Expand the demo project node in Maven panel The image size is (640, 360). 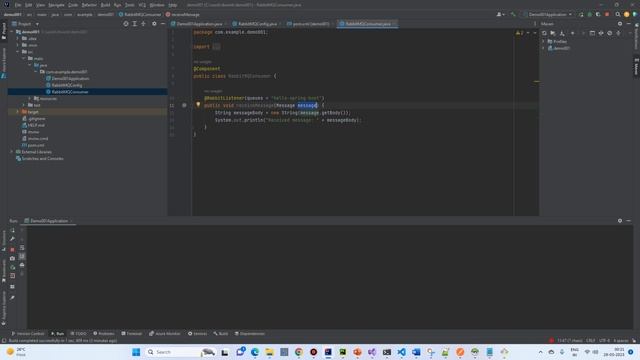point(543,48)
